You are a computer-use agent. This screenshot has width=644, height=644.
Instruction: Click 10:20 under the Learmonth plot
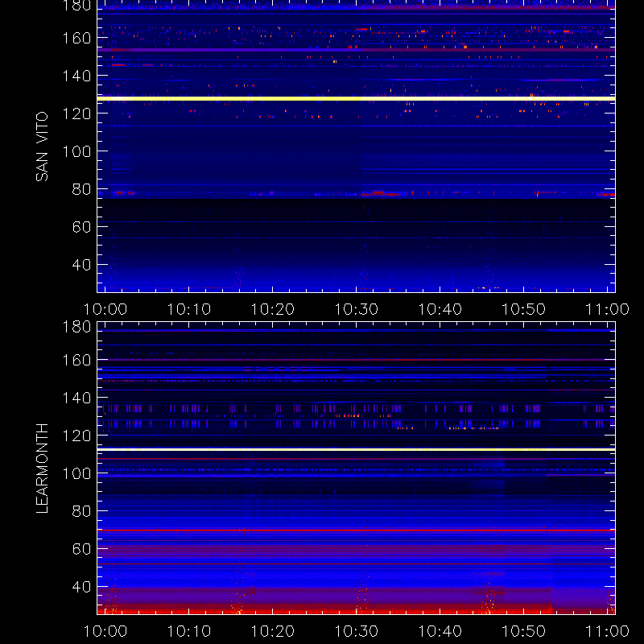tap(273, 631)
